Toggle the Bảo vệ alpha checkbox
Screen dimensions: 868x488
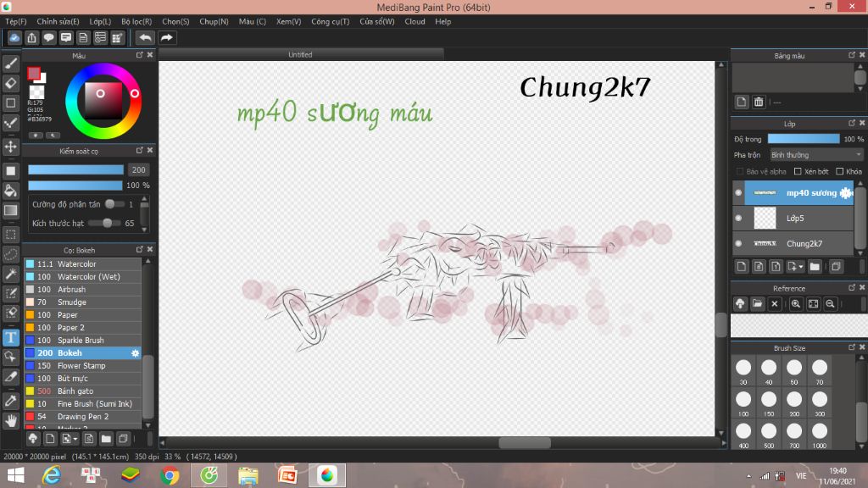pos(739,171)
